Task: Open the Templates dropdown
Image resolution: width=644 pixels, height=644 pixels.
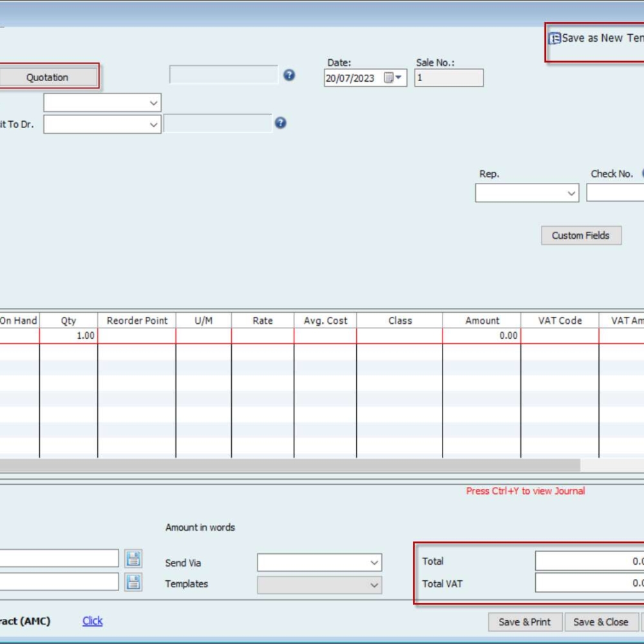Action: tap(319, 585)
